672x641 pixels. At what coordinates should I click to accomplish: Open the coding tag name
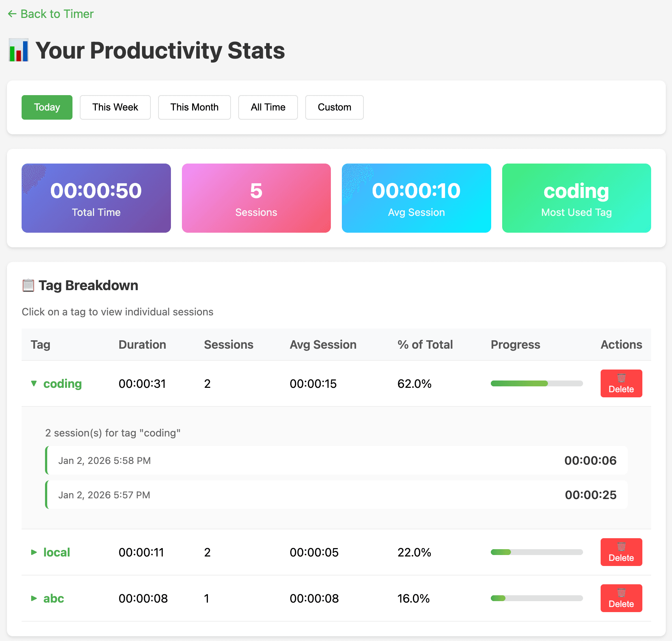pos(63,383)
